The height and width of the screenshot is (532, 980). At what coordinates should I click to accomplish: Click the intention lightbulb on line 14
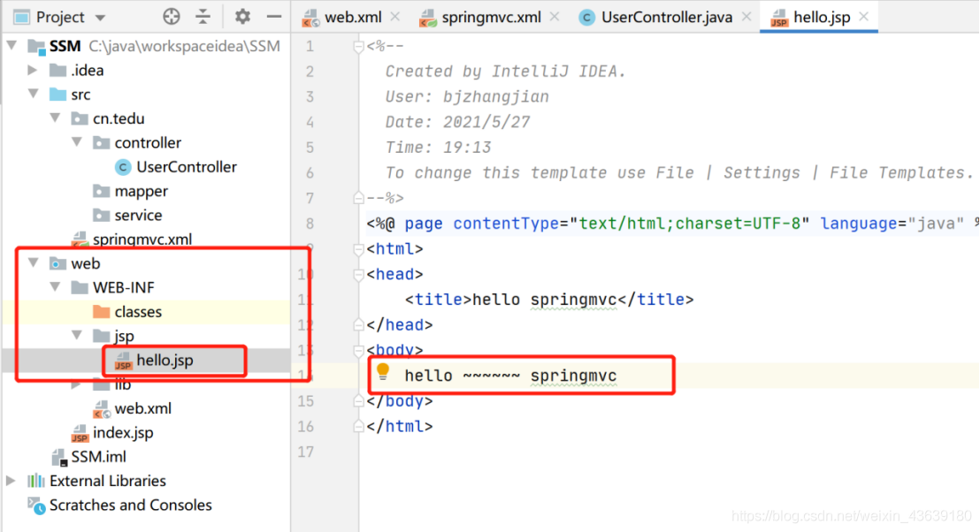pyautogui.click(x=383, y=373)
